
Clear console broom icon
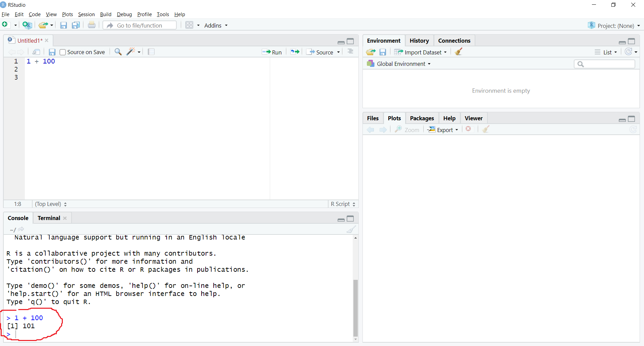(x=351, y=229)
